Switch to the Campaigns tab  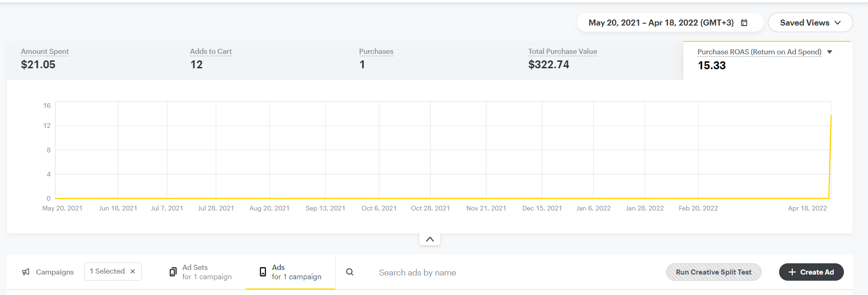point(54,272)
